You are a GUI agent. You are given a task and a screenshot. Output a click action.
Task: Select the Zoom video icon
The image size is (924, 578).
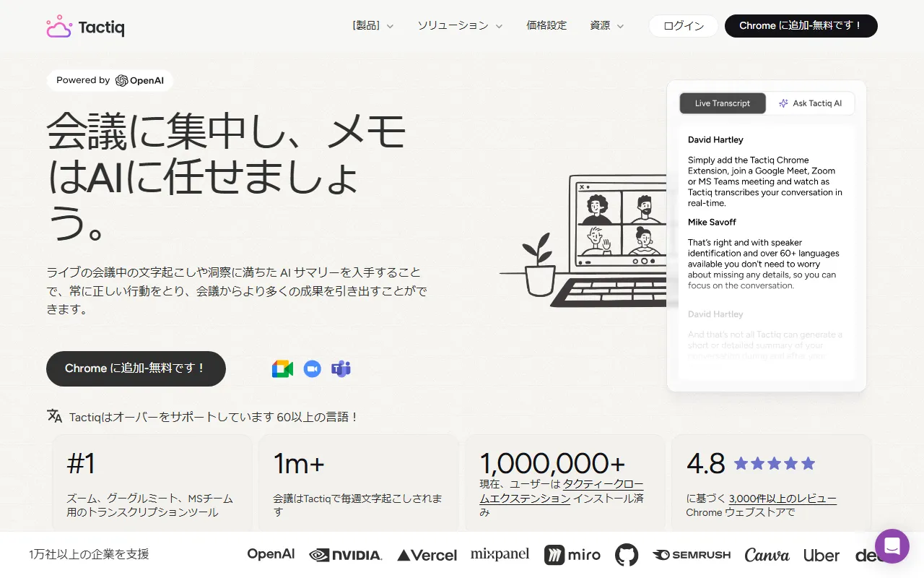click(311, 368)
